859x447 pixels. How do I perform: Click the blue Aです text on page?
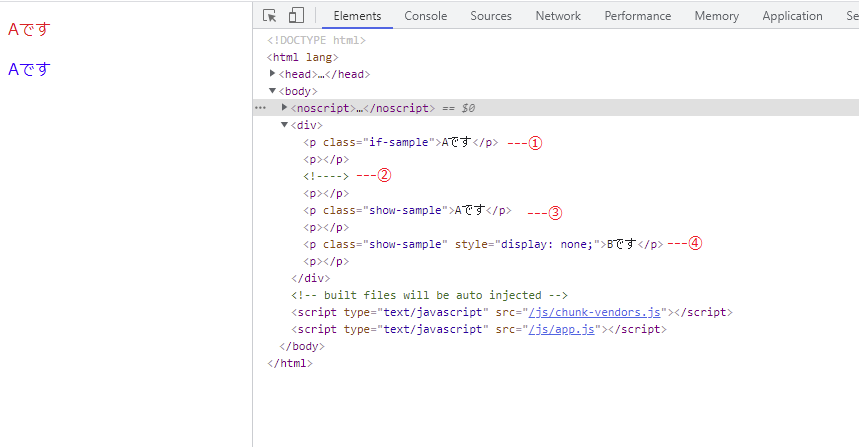[x=29, y=69]
